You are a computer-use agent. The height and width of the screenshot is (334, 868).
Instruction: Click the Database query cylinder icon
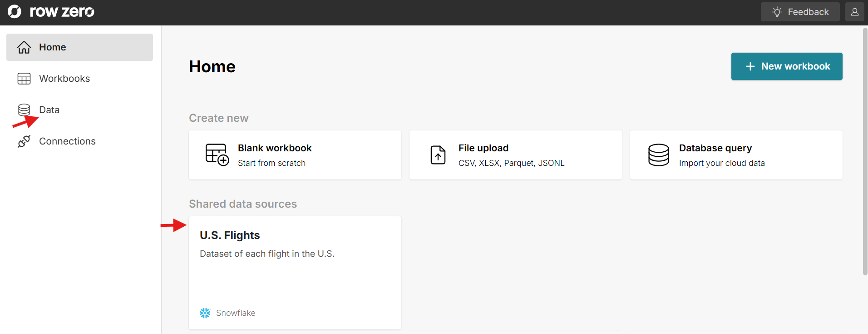[658, 155]
